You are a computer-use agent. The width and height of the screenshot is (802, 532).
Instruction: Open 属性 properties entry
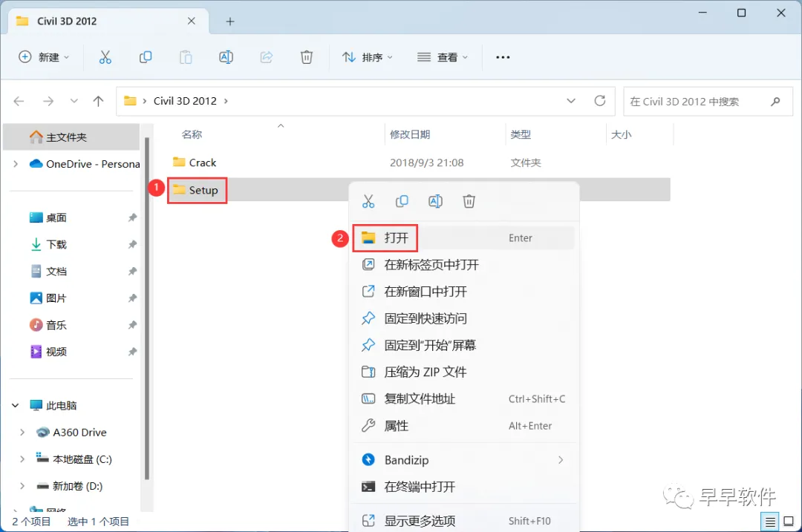click(464, 426)
